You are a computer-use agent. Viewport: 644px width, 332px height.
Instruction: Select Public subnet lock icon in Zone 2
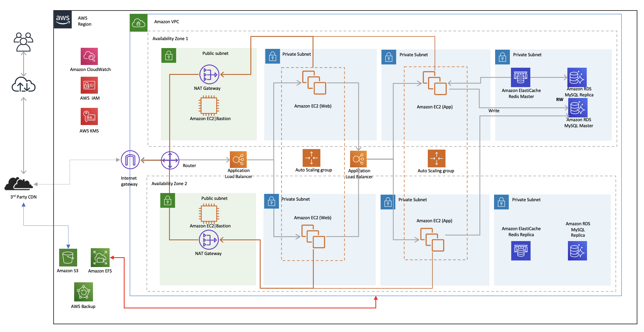168,200
